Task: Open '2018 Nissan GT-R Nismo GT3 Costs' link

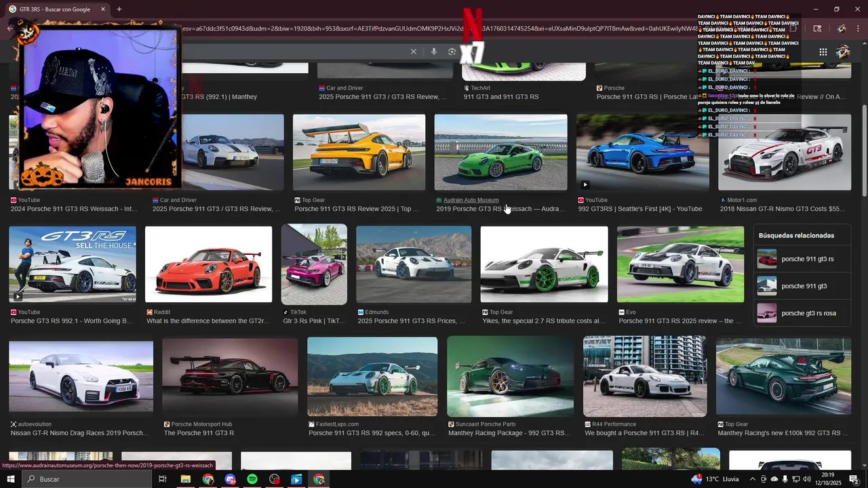Action: coord(783,209)
